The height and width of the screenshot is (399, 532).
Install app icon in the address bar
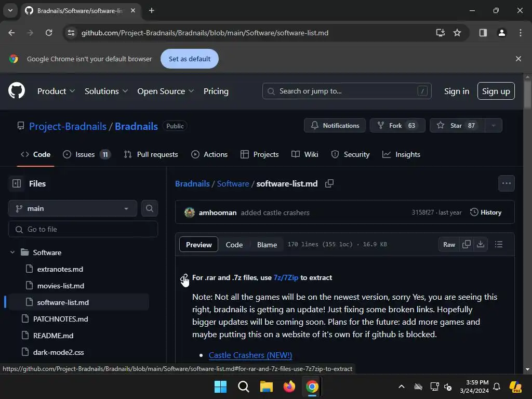point(440,33)
